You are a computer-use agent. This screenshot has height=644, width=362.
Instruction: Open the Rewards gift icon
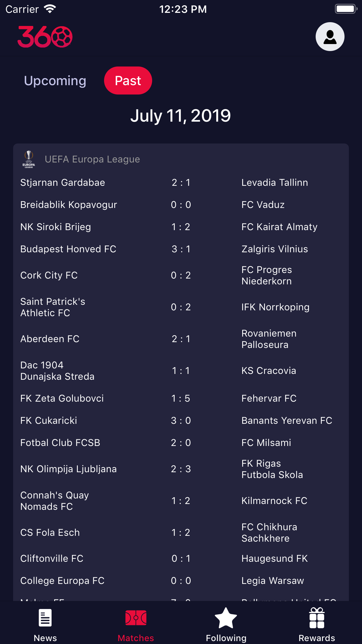(317, 618)
